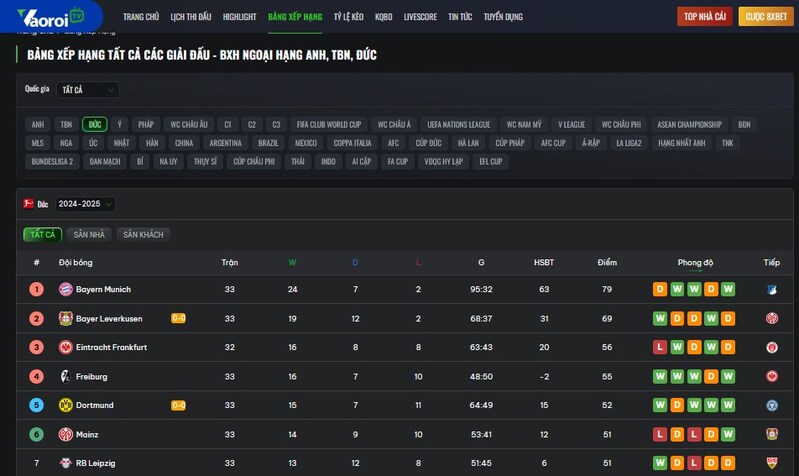Select the UEFA NATIONS LEAGUE filter
This screenshot has width=799, height=476.
point(459,124)
